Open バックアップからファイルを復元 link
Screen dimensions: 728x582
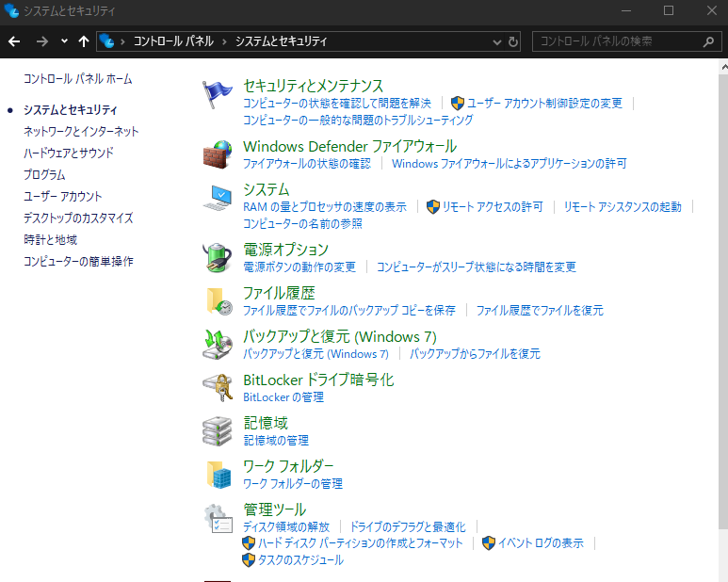[x=475, y=354]
